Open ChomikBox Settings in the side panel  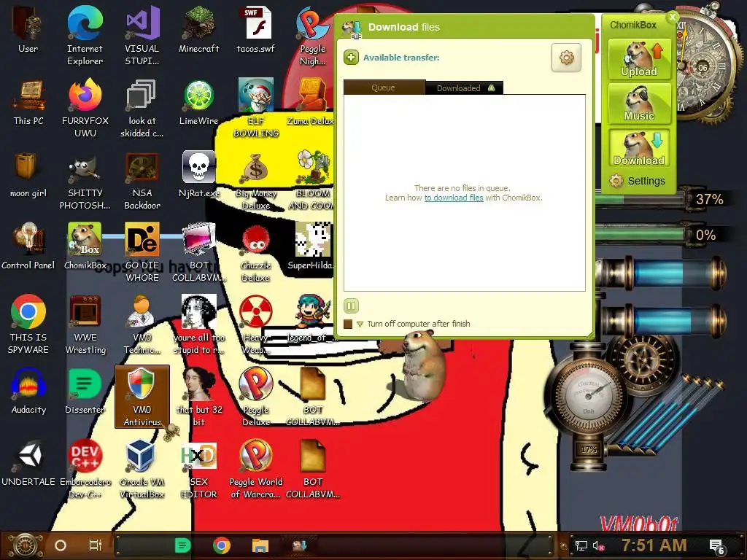[x=638, y=181]
